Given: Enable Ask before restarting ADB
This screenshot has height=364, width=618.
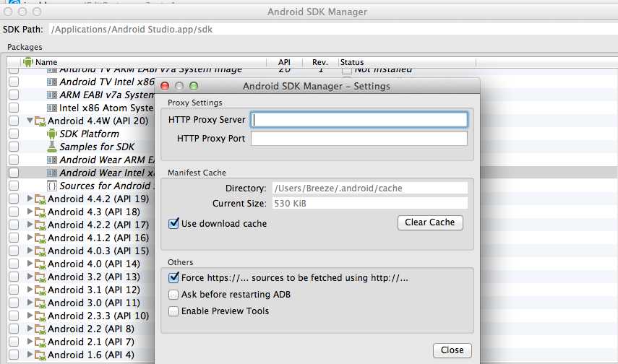Looking at the screenshot, I should (173, 295).
